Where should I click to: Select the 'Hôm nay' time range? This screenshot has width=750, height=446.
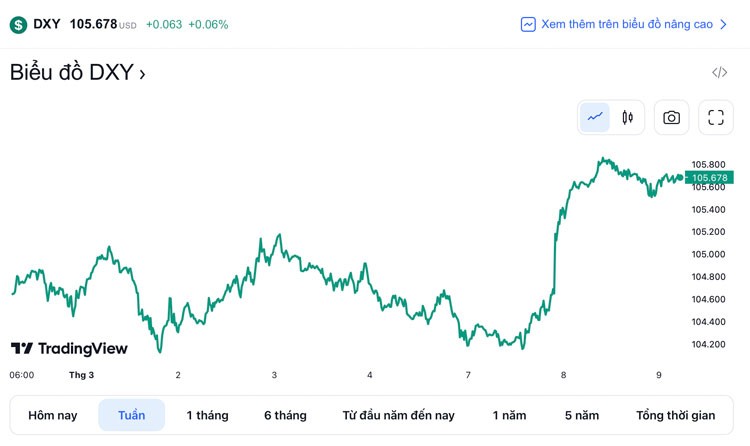pyautogui.click(x=52, y=415)
